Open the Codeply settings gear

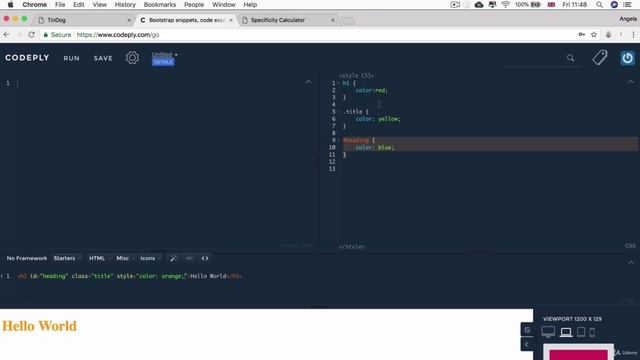tap(132, 58)
